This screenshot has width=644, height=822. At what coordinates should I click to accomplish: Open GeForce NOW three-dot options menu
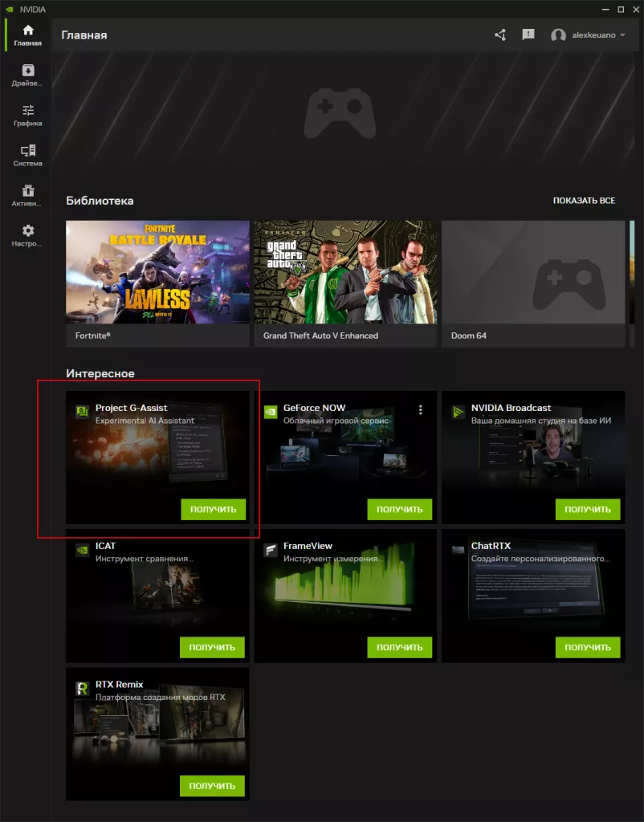tap(420, 409)
